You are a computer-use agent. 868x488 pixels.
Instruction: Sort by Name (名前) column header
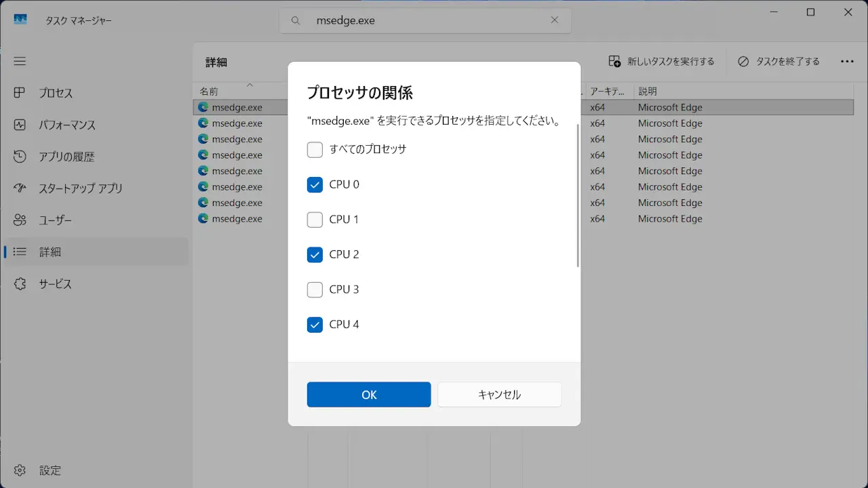tap(209, 91)
